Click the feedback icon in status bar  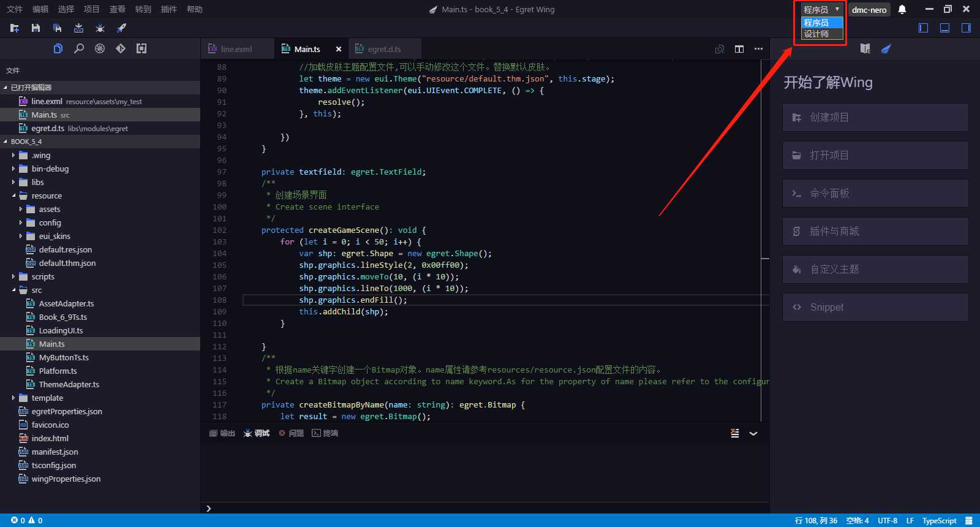tap(968, 520)
